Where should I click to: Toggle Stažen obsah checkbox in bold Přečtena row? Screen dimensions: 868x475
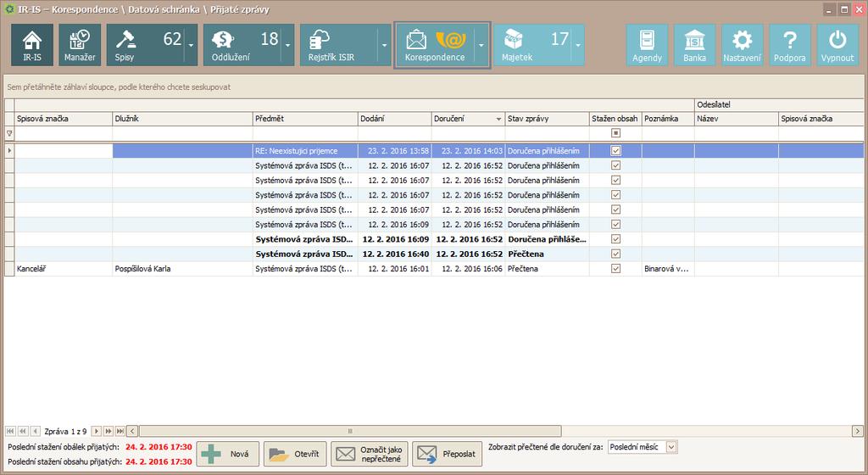tap(615, 254)
